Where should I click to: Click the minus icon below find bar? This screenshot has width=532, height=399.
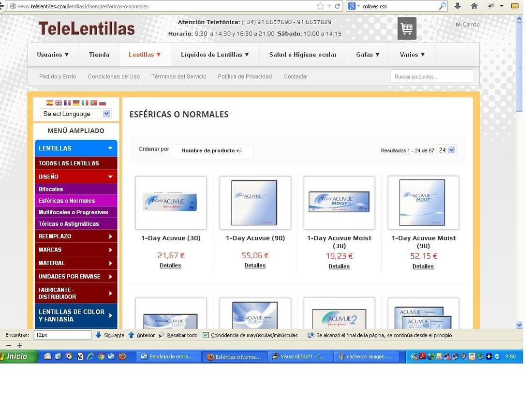tap(9, 345)
